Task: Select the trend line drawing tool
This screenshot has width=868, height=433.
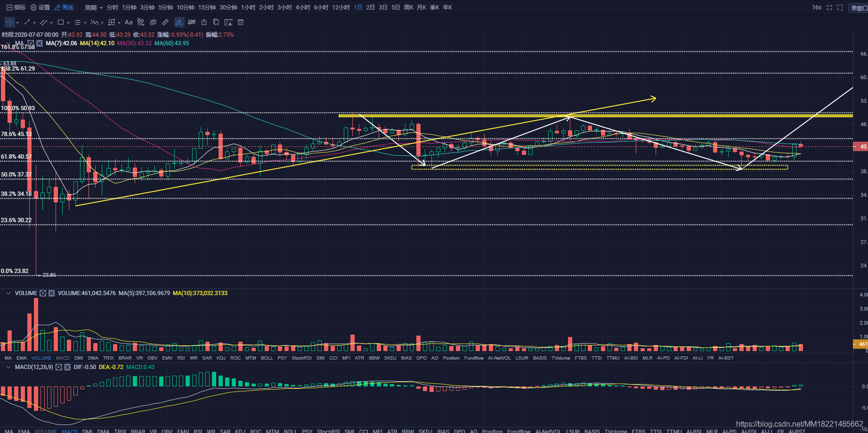Action: 27,22
